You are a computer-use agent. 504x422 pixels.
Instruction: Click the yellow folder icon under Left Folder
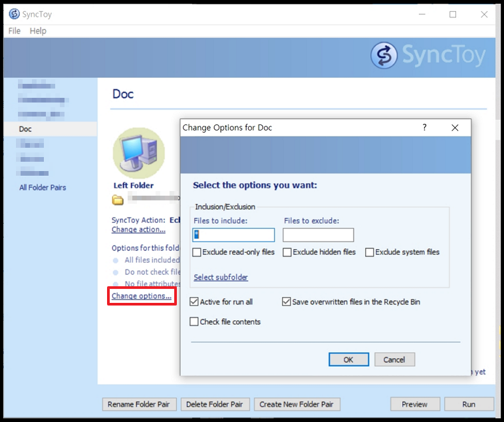(x=118, y=200)
